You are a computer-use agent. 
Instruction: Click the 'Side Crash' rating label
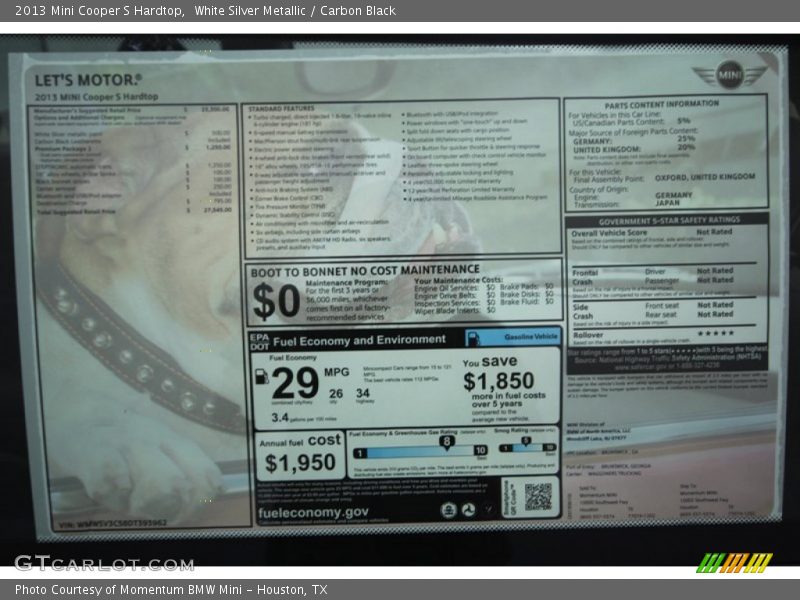coord(583,311)
